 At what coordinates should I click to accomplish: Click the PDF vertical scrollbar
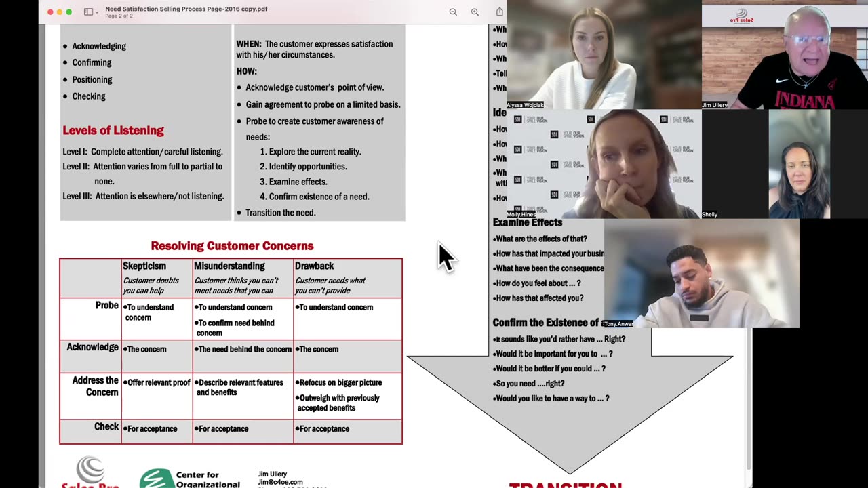(x=749, y=400)
